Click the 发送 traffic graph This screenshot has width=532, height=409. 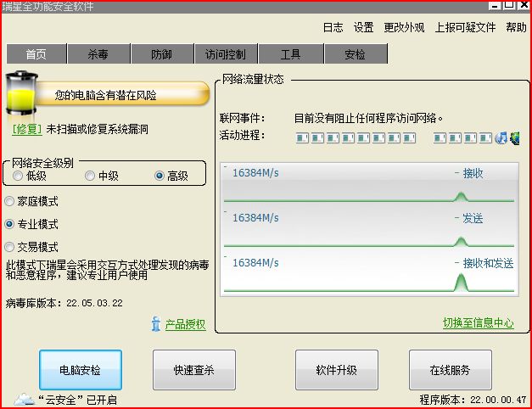pyautogui.click(x=369, y=229)
